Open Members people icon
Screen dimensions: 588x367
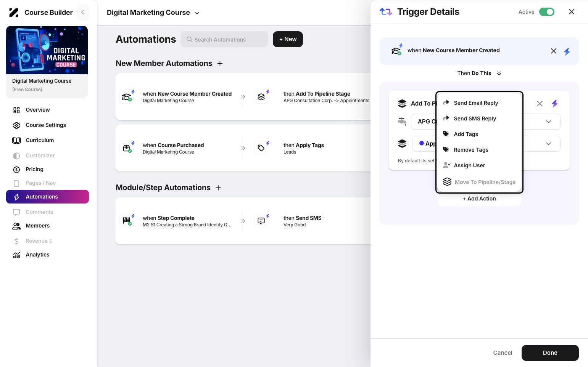(x=16, y=226)
